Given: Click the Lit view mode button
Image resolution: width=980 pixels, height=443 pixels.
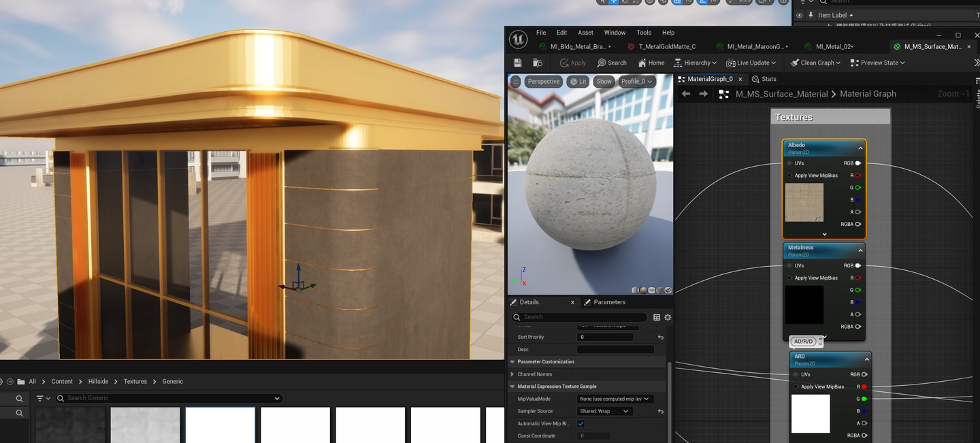Looking at the screenshot, I should click(578, 82).
